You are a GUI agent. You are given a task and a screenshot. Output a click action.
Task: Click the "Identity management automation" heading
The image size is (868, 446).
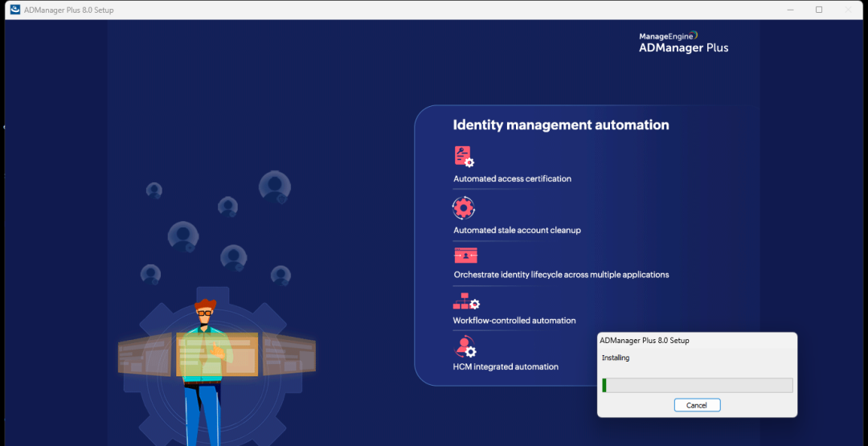click(x=561, y=125)
